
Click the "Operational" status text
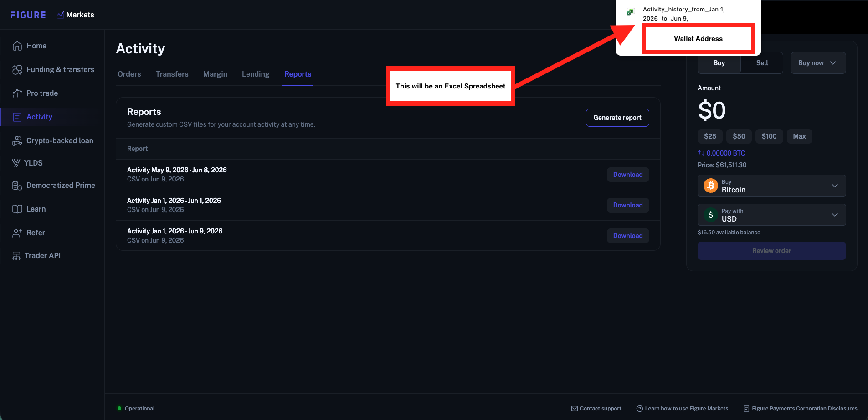click(x=140, y=409)
